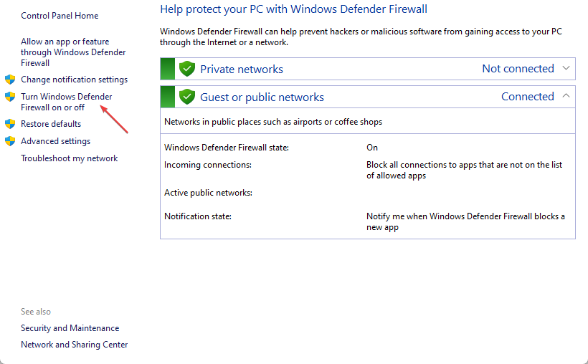Click the Not connected status text

click(518, 69)
